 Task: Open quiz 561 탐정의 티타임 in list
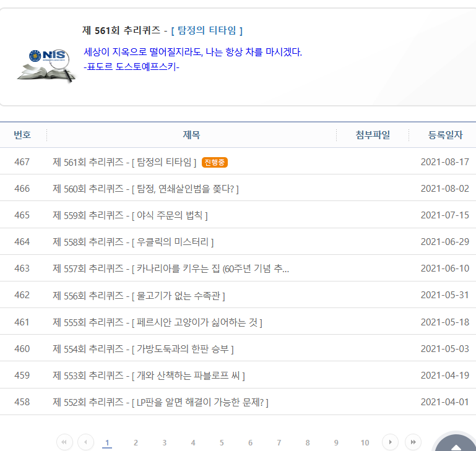coord(124,162)
